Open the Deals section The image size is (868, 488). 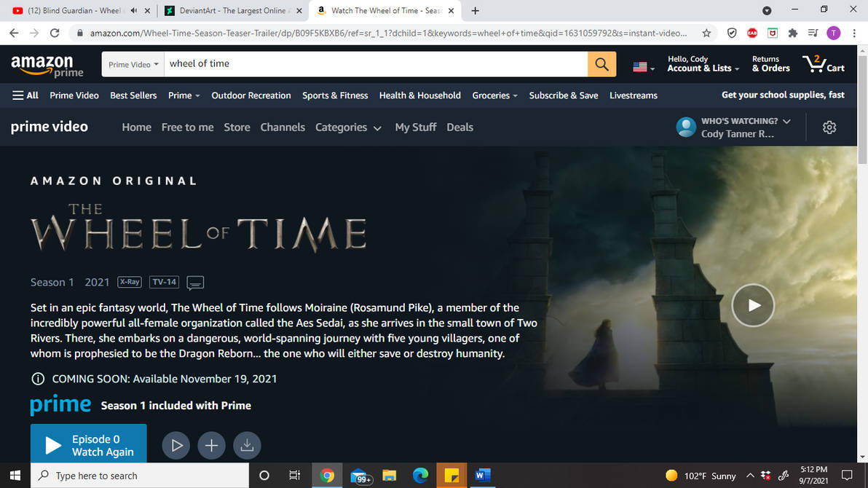459,127
